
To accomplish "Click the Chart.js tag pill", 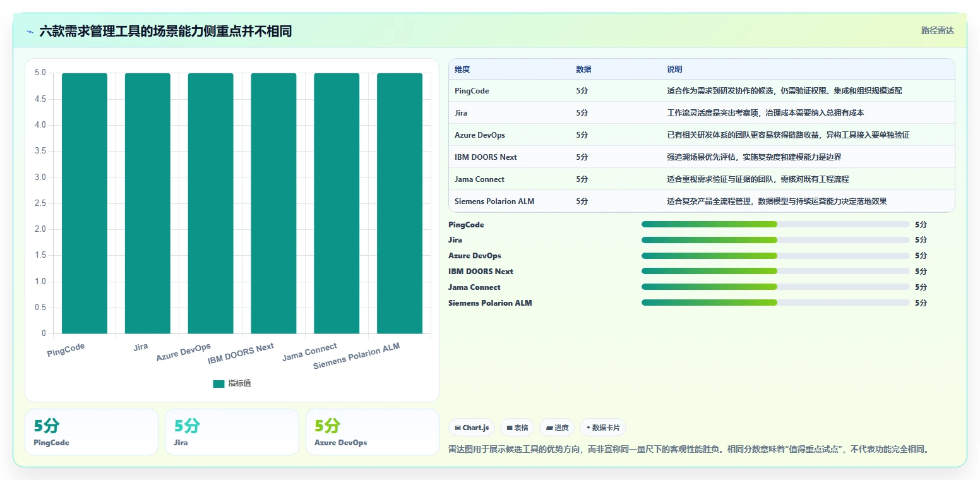I will click(x=472, y=428).
